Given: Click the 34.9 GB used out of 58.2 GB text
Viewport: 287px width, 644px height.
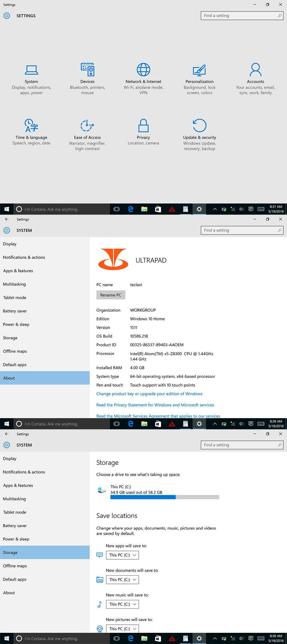Looking at the screenshot, I should tap(136, 492).
